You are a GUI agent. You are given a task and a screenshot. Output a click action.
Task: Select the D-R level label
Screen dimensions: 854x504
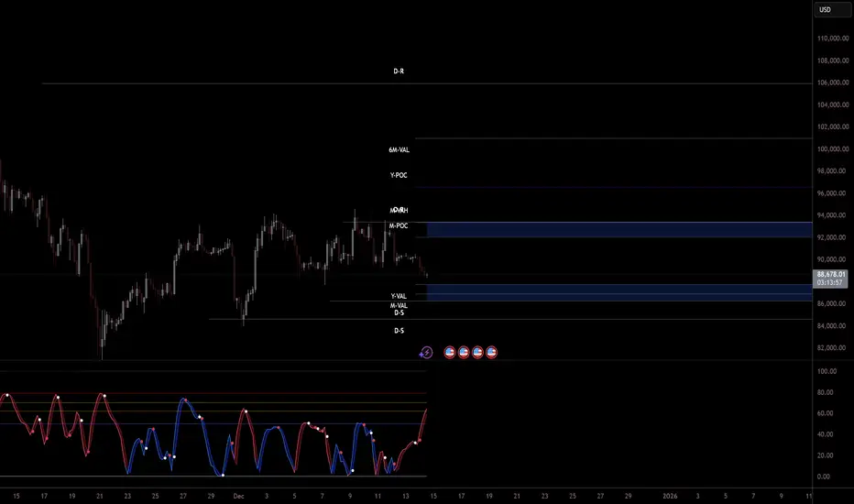click(x=399, y=70)
